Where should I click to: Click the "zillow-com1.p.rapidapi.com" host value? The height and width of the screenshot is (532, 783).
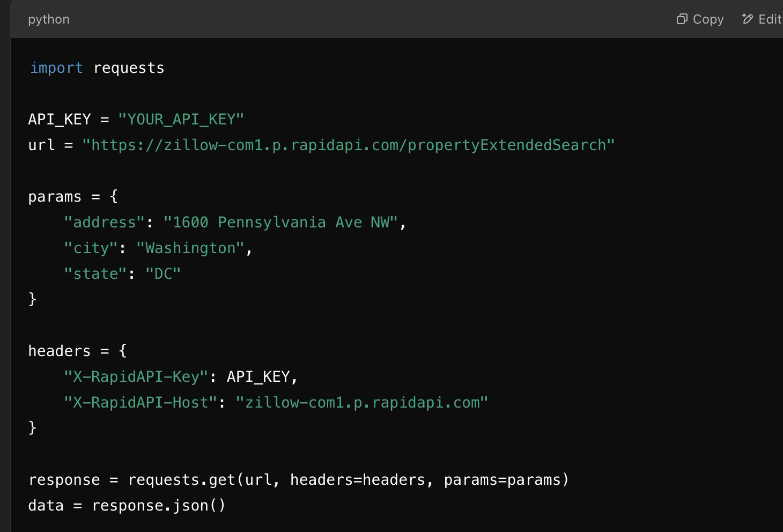point(362,402)
